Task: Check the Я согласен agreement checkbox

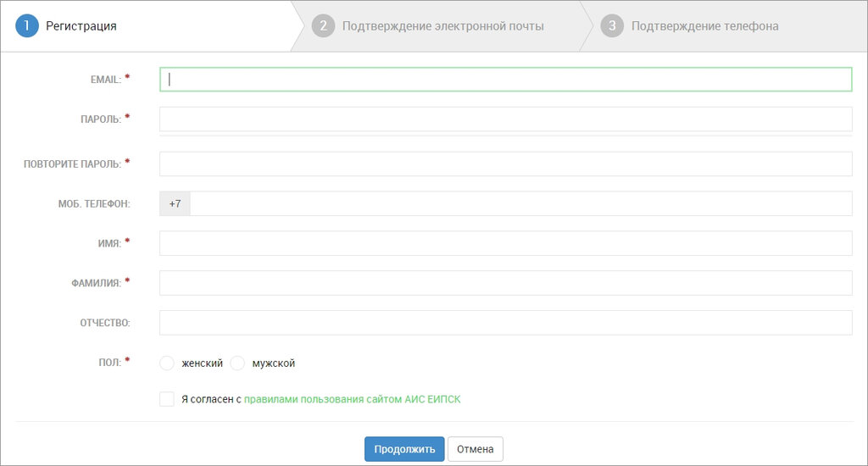Action: [x=167, y=399]
